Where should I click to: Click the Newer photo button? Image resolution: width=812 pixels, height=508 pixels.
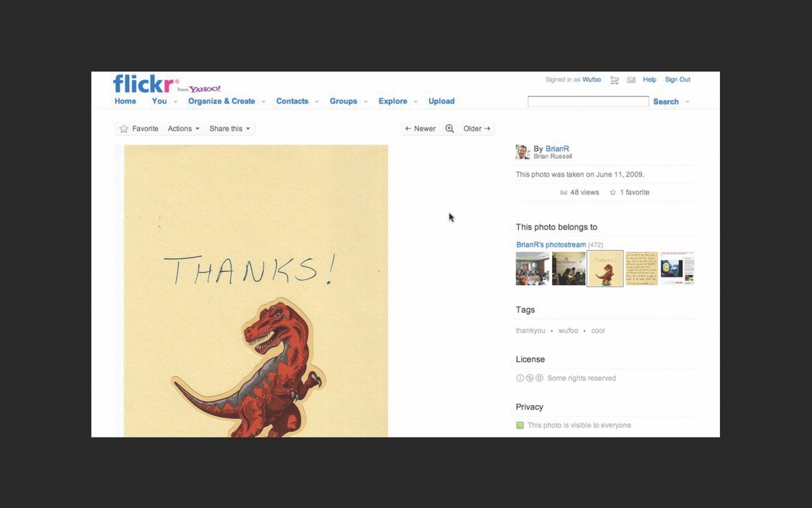point(420,129)
